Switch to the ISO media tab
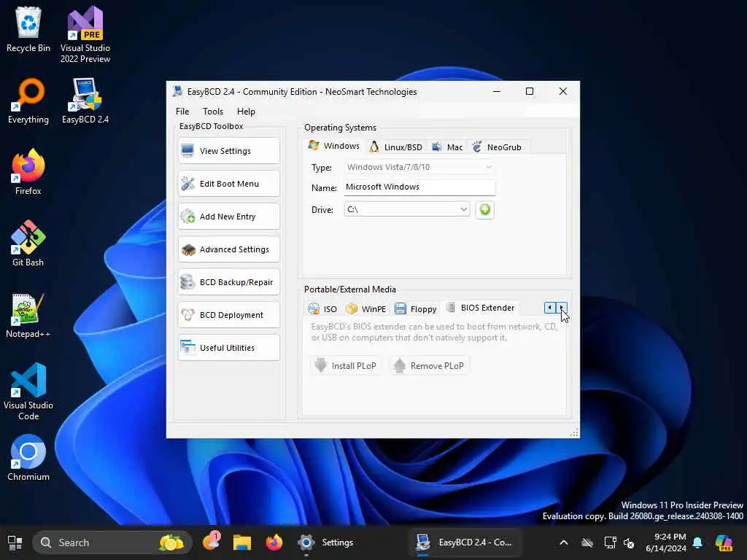This screenshot has width=747, height=560. pyautogui.click(x=322, y=309)
